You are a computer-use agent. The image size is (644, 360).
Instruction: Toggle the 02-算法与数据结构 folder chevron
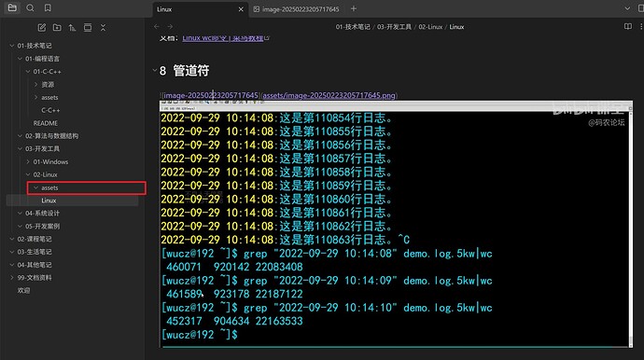click(20, 136)
